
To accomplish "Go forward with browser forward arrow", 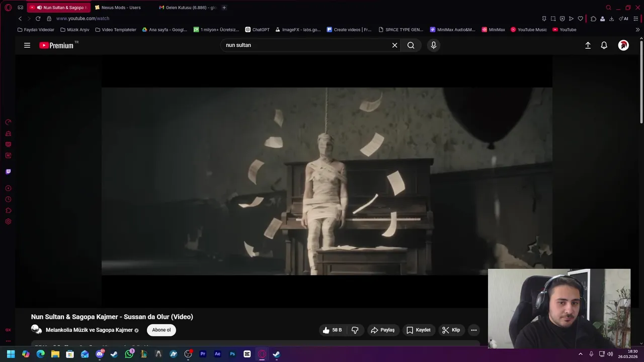I will (29, 19).
